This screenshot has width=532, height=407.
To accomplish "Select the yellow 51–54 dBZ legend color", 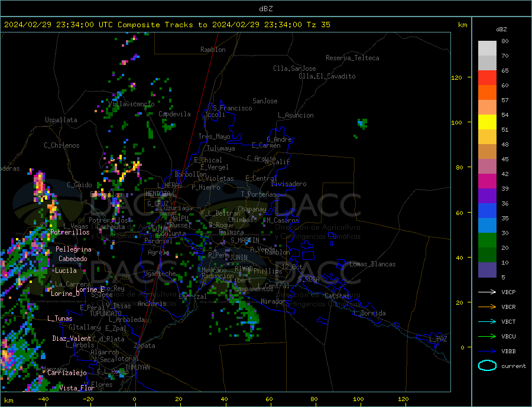I will click(487, 122).
